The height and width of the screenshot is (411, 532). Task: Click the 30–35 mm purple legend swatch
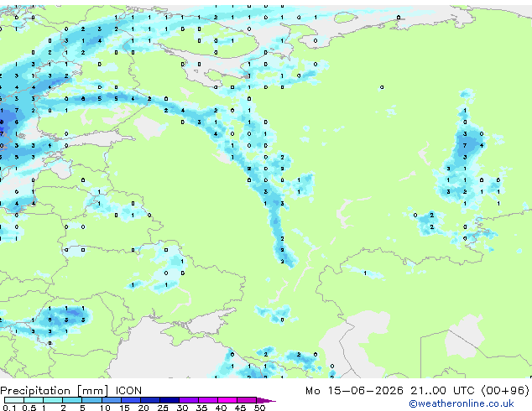point(189,400)
